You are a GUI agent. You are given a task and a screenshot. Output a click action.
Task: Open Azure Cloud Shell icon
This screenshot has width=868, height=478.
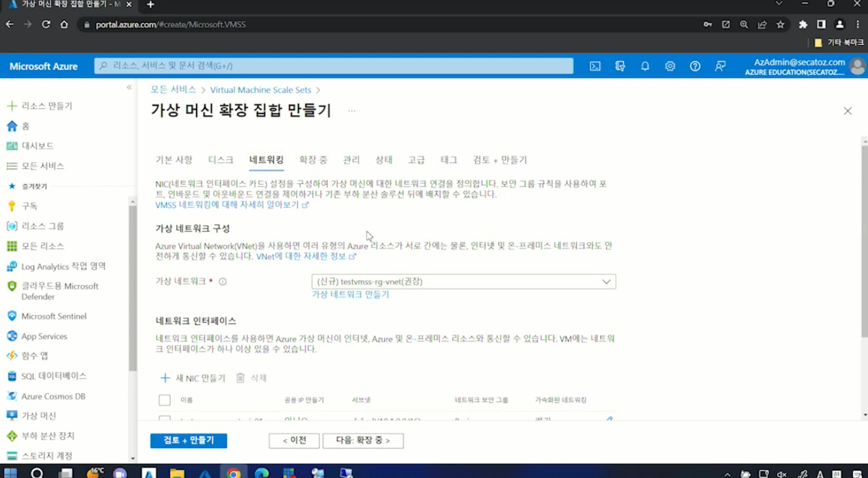click(x=595, y=66)
